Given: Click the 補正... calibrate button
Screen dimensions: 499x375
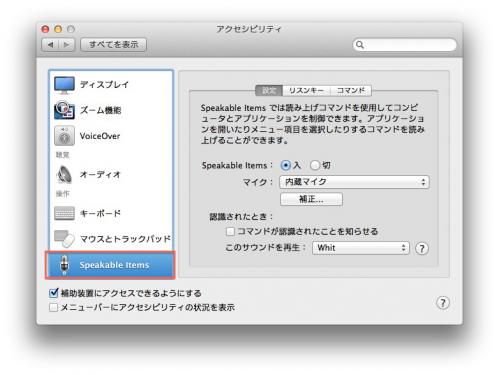Looking at the screenshot, I should point(311,199).
